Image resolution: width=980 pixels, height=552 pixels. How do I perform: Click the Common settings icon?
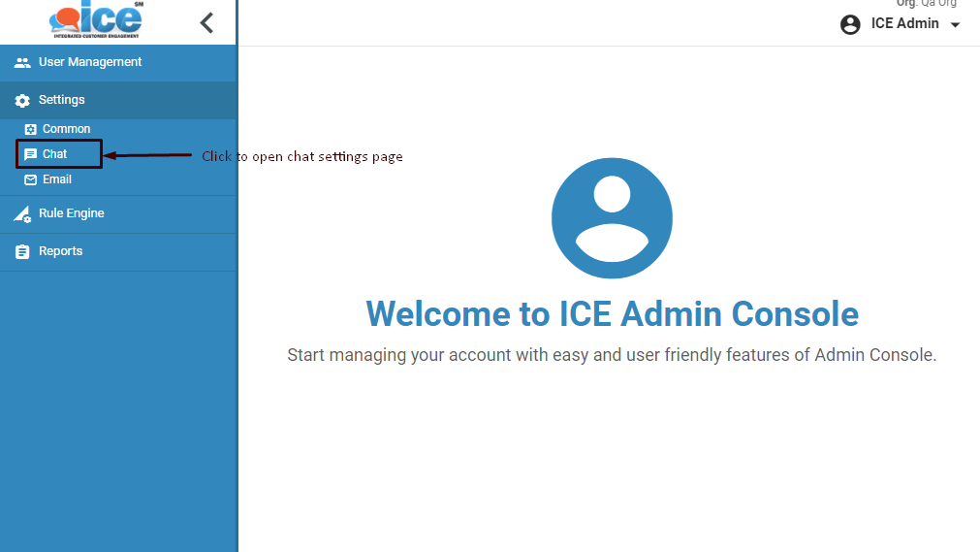(30, 129)
